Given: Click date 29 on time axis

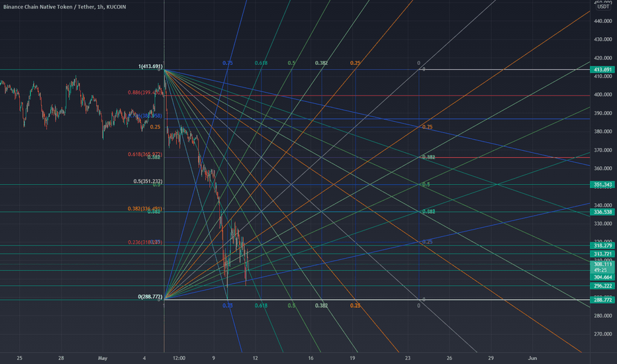Looking at the screenshot, I should coord(491,358).
